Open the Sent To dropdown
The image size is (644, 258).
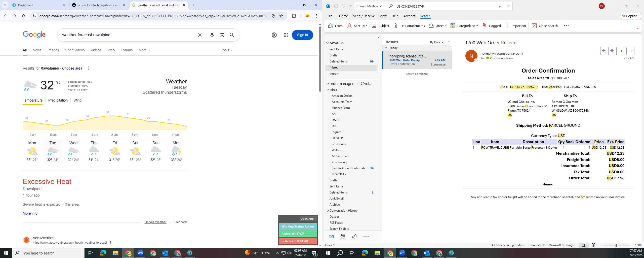click(x=357, y=26)
